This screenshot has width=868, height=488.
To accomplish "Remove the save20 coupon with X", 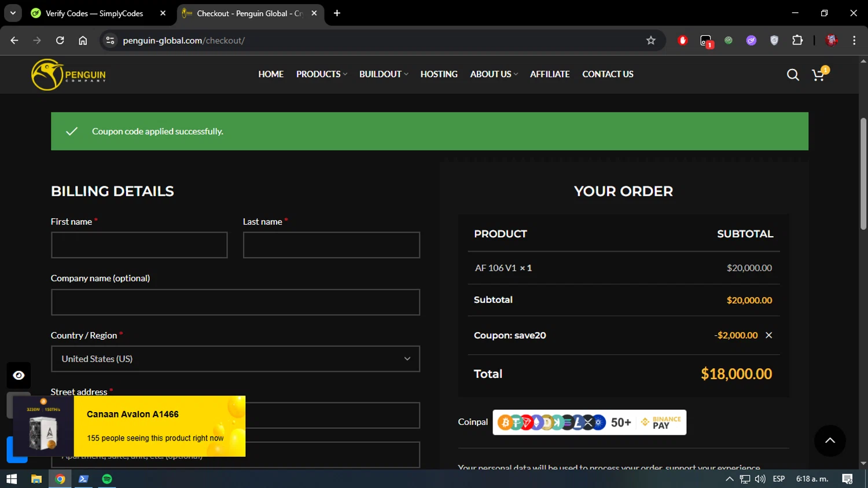I will pos(768,335).
